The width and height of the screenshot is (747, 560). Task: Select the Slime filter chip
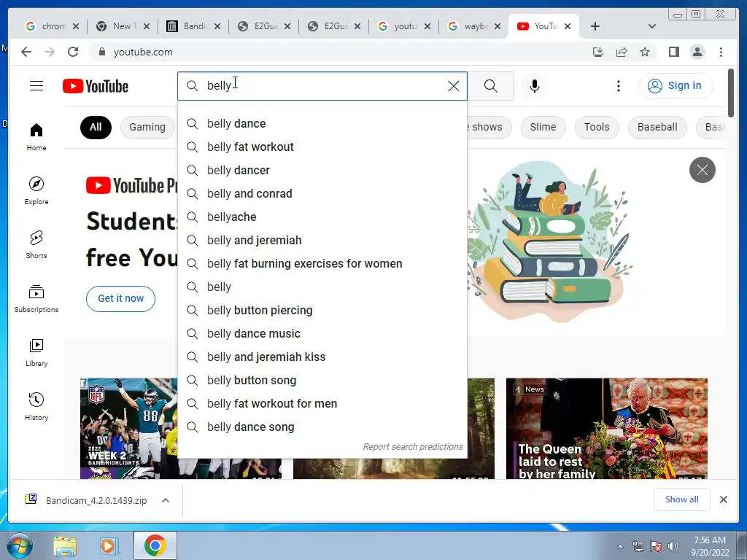(543, 127)
